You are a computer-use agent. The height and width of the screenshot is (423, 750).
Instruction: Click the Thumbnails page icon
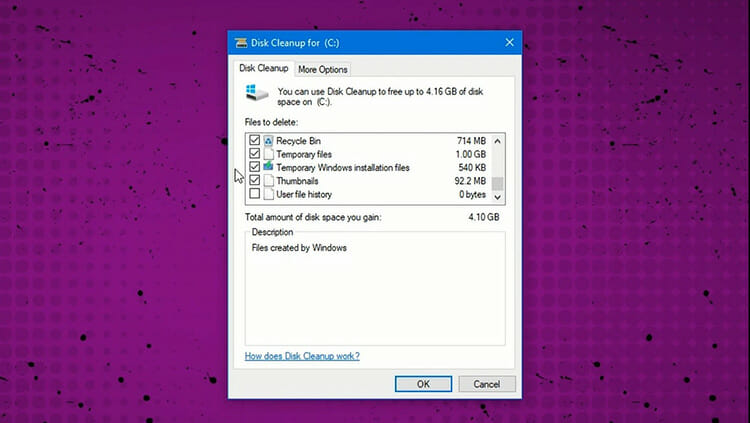click(269, 181)
